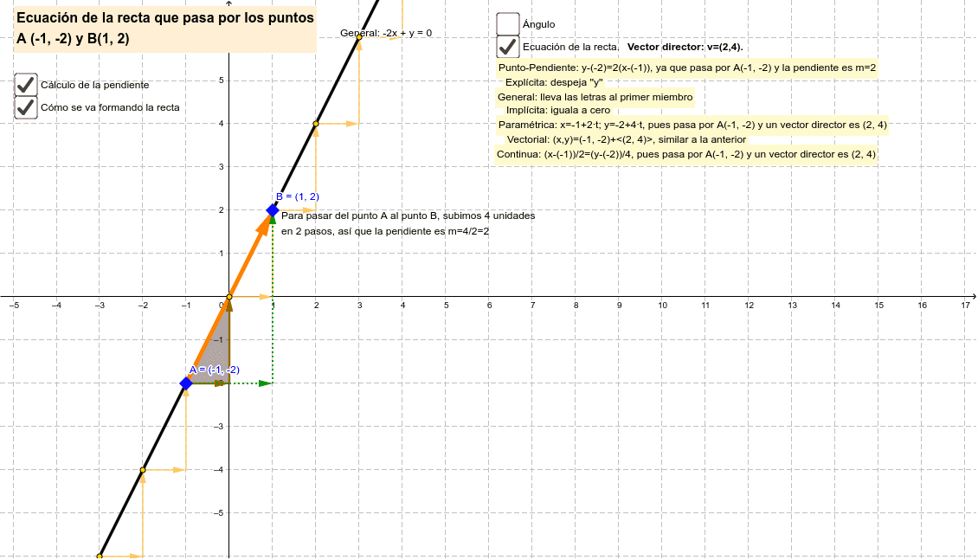Image resolution: width=978 pixels, height=560 pixels.
Task: Uncheck 'Cálculo de la pendiente' checkbox
Action: pos(26,85)
